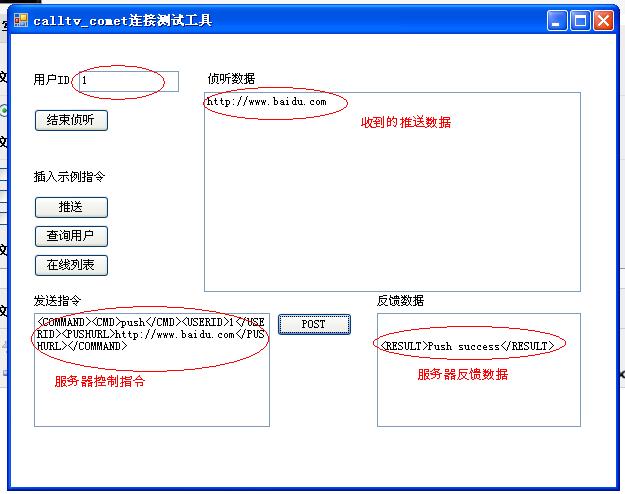Click the 侦听数据 label

(x=231, y=79)
